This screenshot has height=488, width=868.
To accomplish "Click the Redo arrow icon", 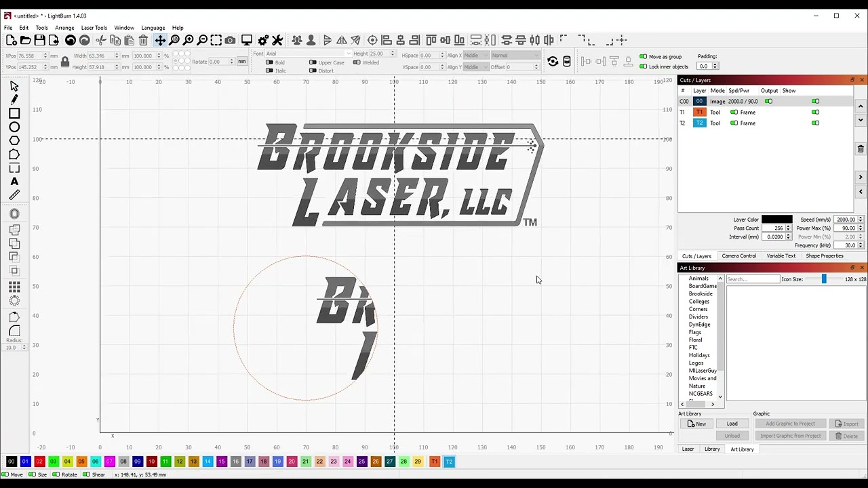I will point(85,41).
